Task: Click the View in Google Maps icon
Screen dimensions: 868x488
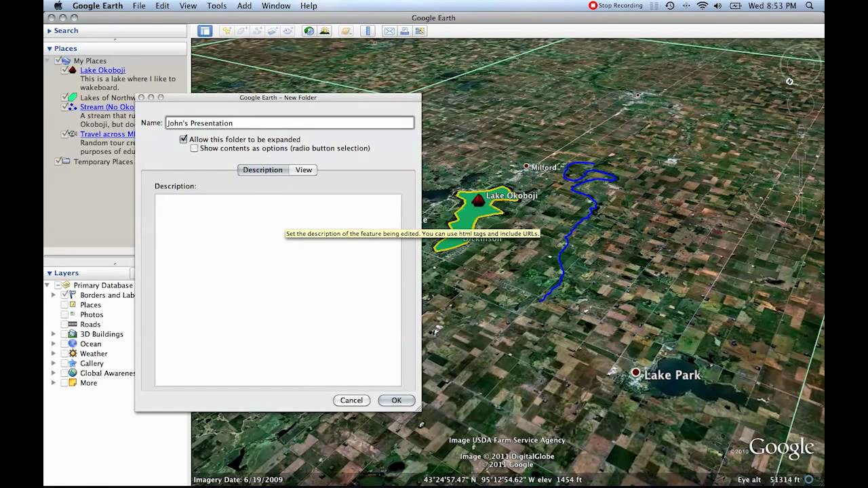Action: [420, 30]
